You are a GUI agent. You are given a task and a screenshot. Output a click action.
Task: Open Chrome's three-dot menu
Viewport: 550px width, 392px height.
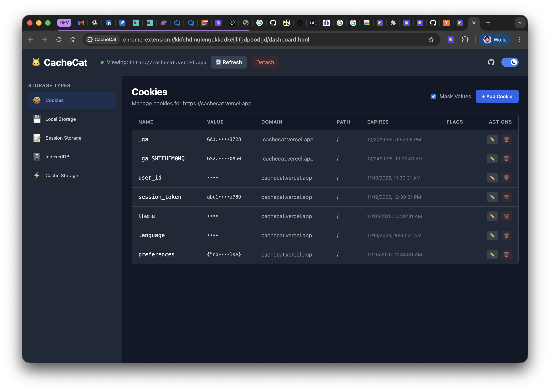pyautogui.click(x=519, y=40)
